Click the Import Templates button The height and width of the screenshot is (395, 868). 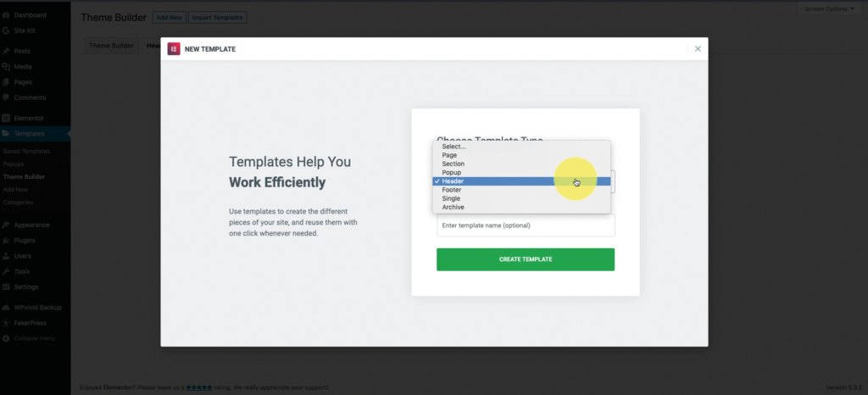pos(217,18)
